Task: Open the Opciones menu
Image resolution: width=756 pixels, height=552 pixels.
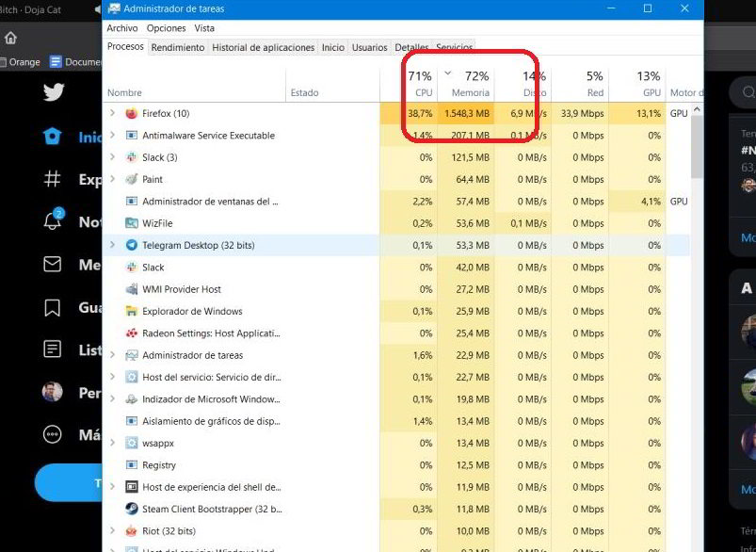Action: pos(166,28)
